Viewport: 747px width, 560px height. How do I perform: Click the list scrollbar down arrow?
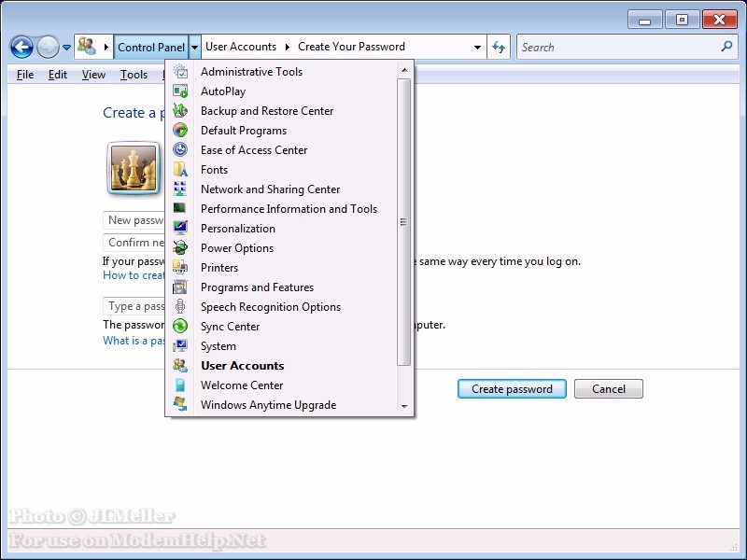point(404,406)
